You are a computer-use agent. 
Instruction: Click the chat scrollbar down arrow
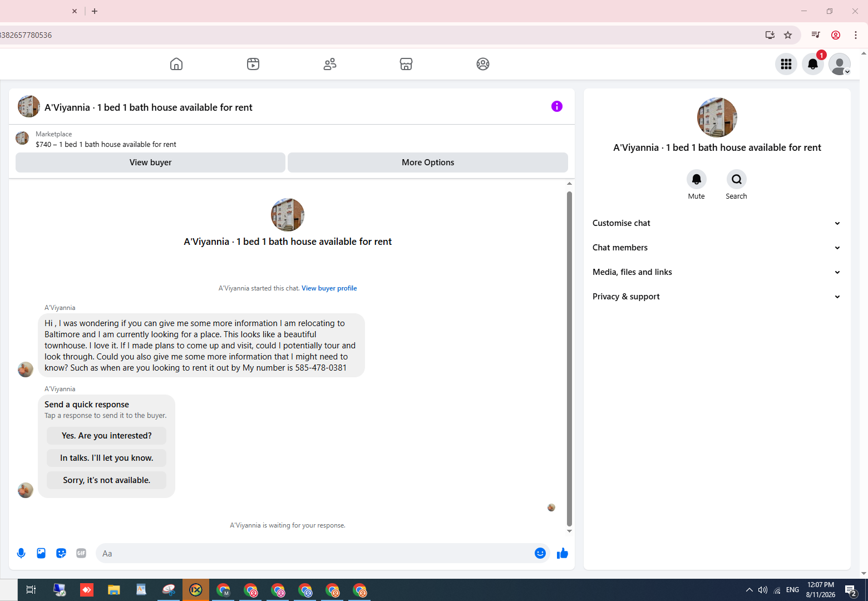(569, 531)
